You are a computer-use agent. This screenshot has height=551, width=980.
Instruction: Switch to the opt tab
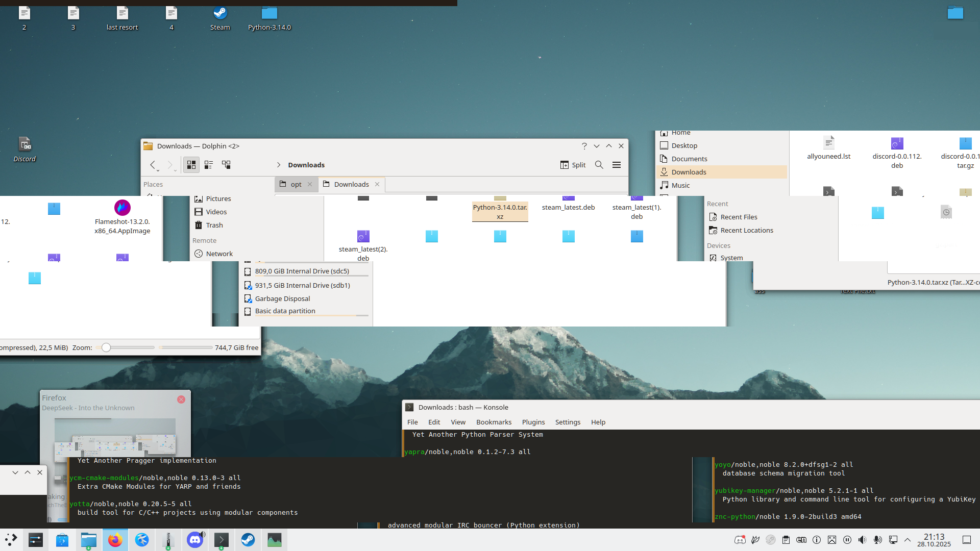[x=296, y=184]
